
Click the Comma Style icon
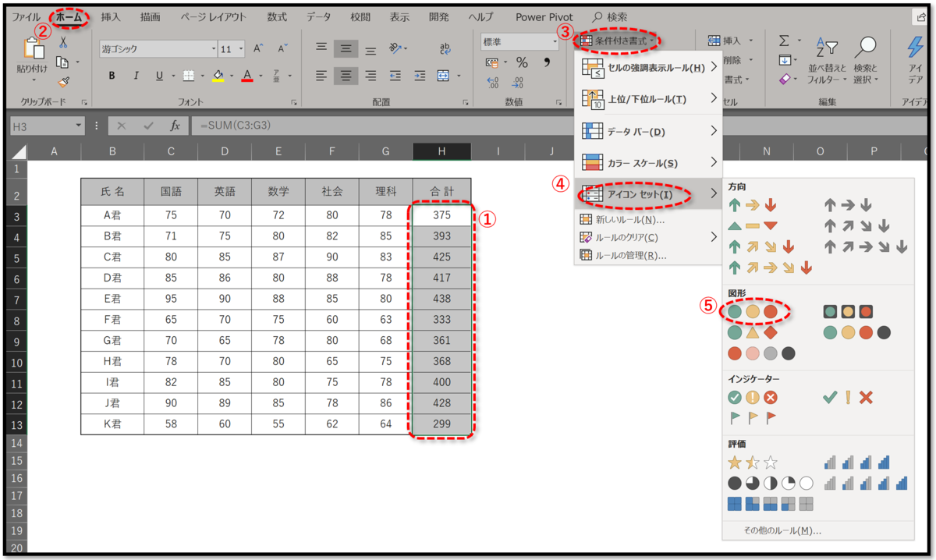tap(547, 62)
